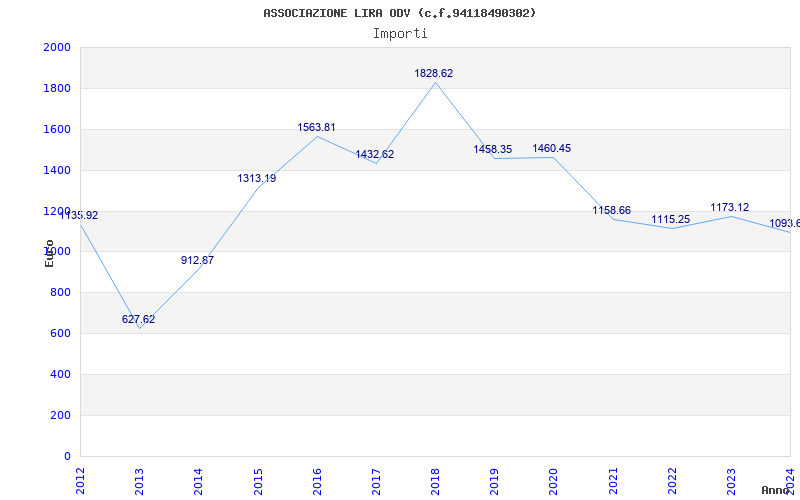Select the 1563.81 data label
The image size is (800, 500).
pos(316,128)
